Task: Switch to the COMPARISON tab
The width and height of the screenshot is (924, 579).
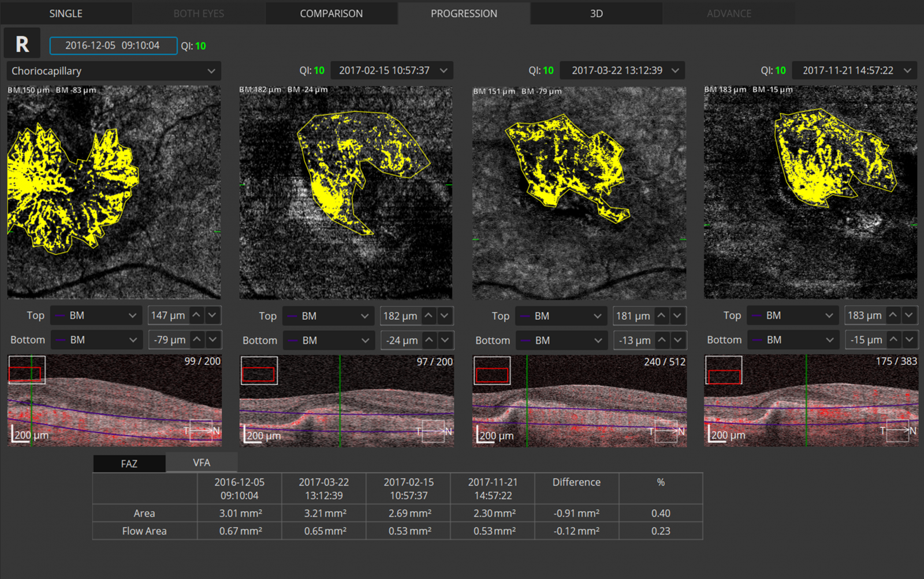Action: tap(331, 13)
